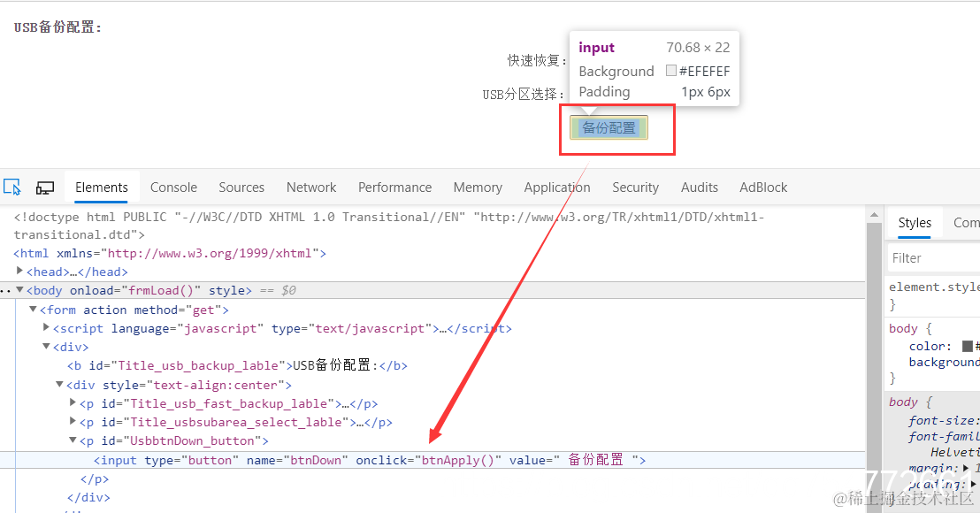980x513 pixels.
Task: Click the body color swatch in Styles
Action: (x=968, y=346)
